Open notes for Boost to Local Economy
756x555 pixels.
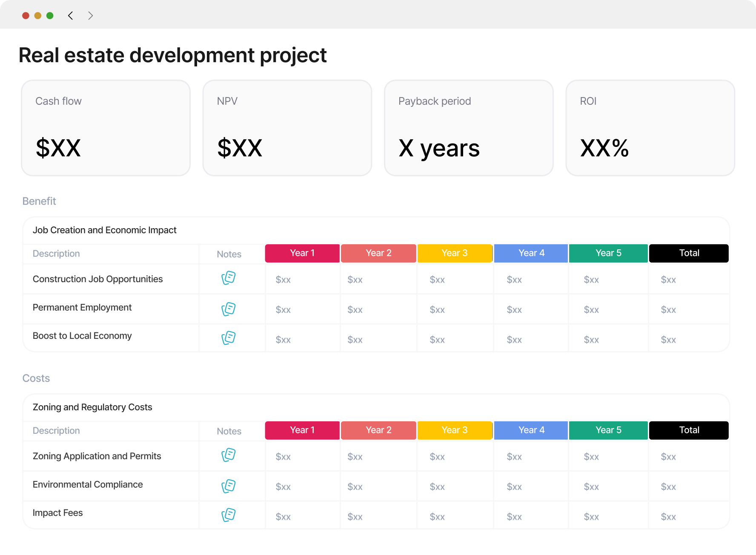coord(229,338)
